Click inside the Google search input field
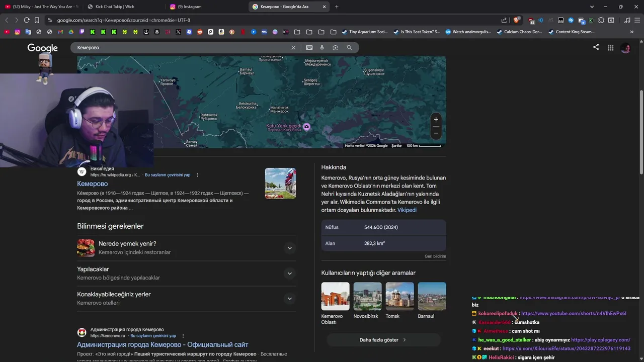The height and width of the screenshot is (362, 644). coord(181,47)
